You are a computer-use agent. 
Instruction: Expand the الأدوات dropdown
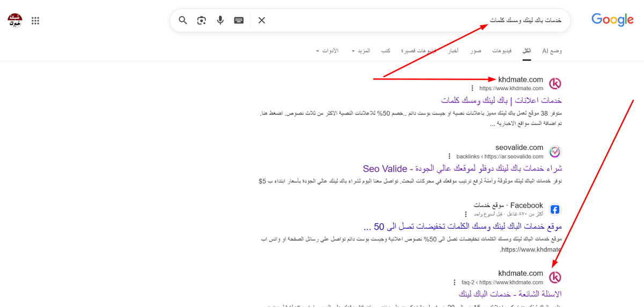coord(327,50)
